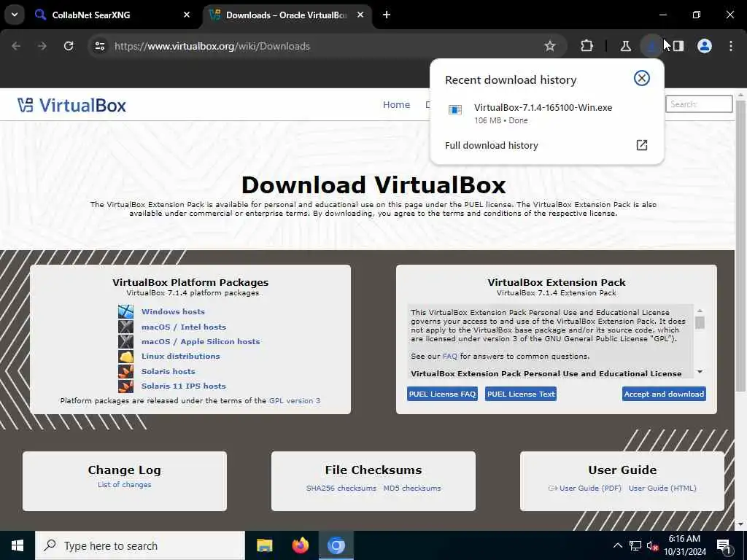Click the site Search input field

(x=699, y=104)
